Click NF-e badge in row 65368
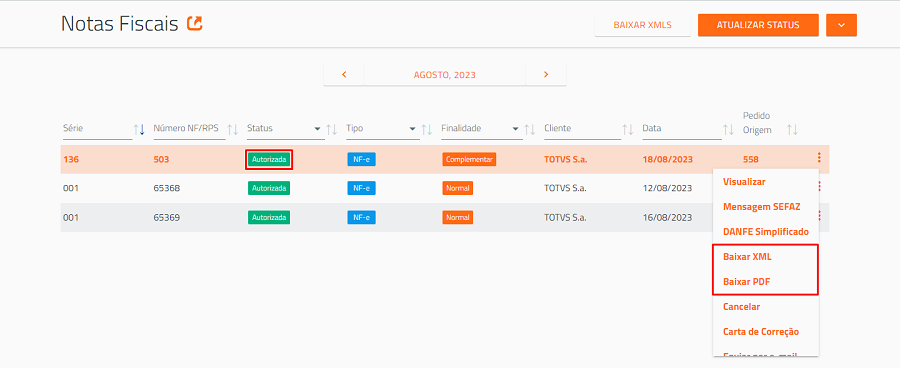Viewport: 900px width, 368px height. coord(362,188)
